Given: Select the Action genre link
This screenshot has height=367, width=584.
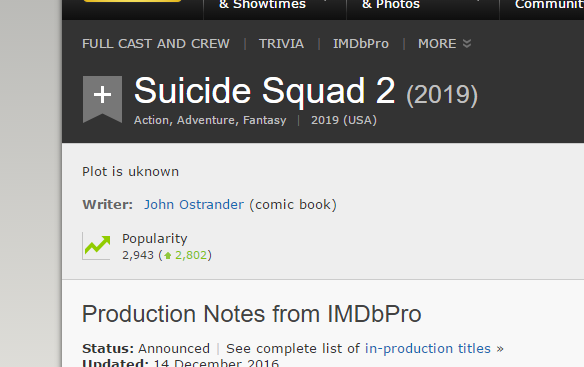Looking at the screenshot, I should 151,120.
